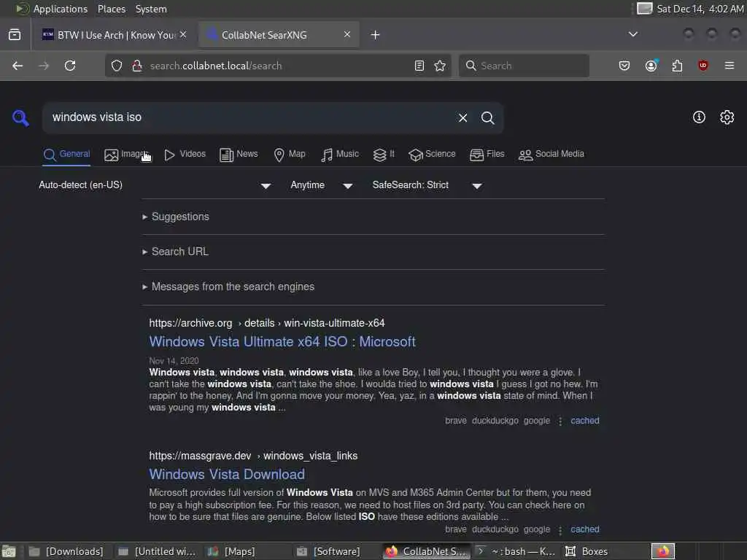Open the Firefox account icon

coord(651,66)
